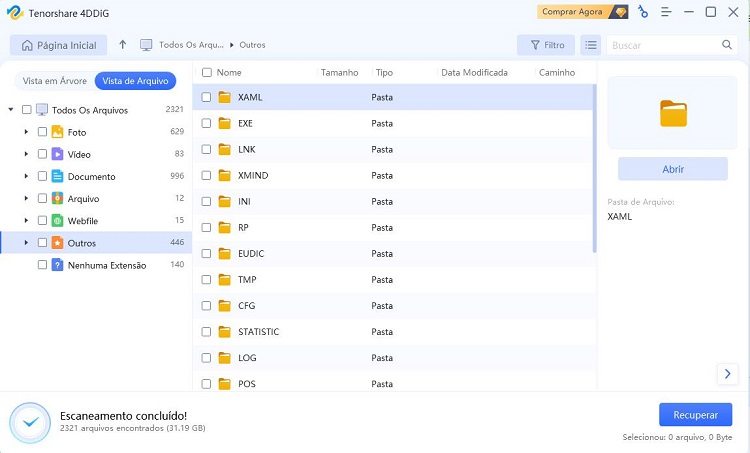Switch to Vista em Árvore tab
Image resolution: width=750 pixels, height=453 pixels.
(53, 81)
